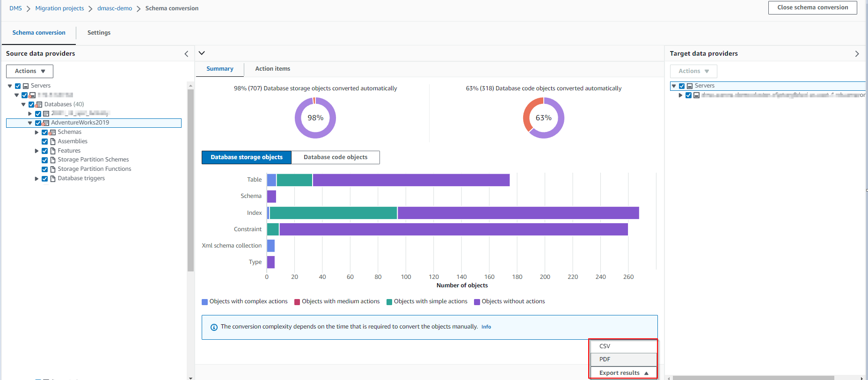
Task: Collapse the Databases (40) node
Action: (x=23, y=104)
